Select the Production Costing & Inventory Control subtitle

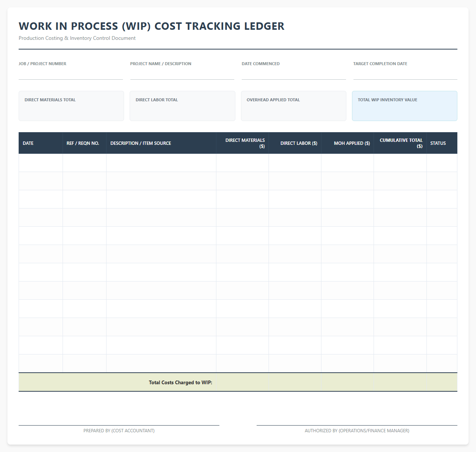tap(77, 38)
